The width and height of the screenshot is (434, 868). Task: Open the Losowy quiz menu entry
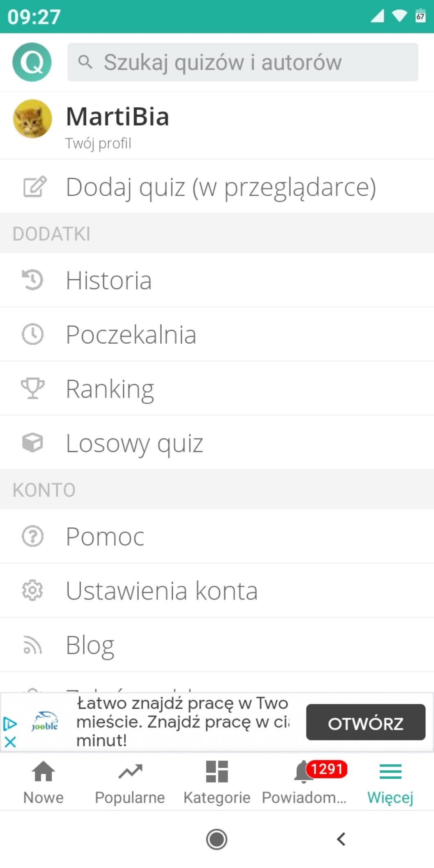(134, 443)
